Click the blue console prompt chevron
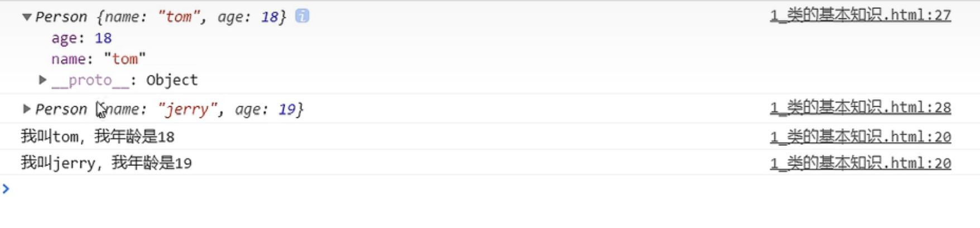The height and width of the screenshot is (228, 980). click(x=6, y=189)
